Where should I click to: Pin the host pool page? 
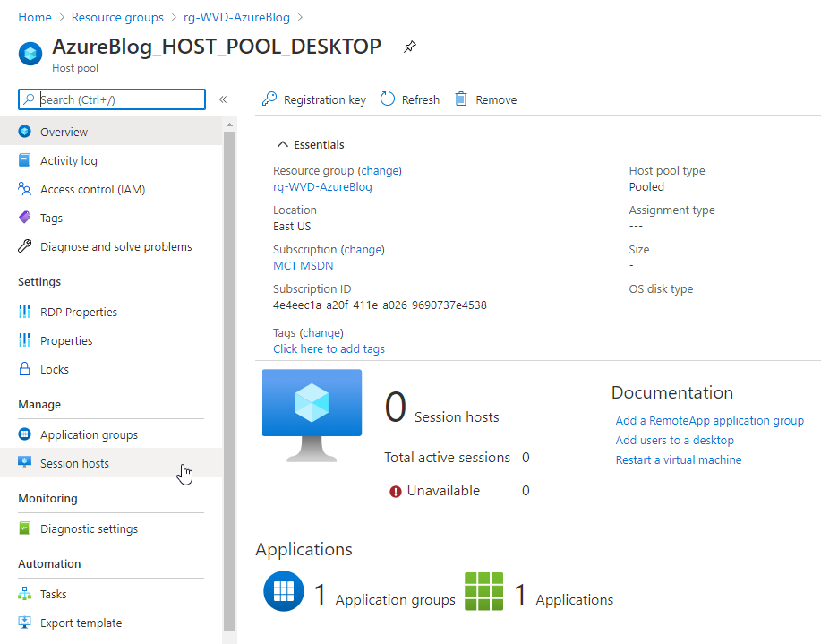(410, 47)
